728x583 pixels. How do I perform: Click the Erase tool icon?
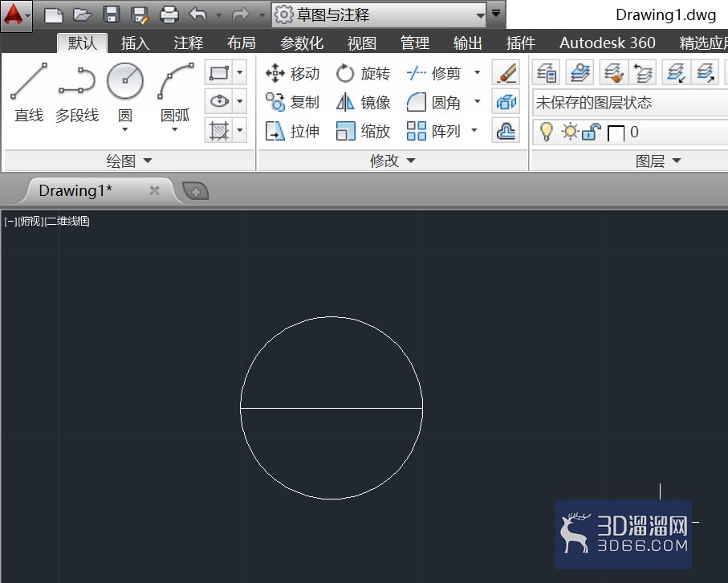pos(506,73)
